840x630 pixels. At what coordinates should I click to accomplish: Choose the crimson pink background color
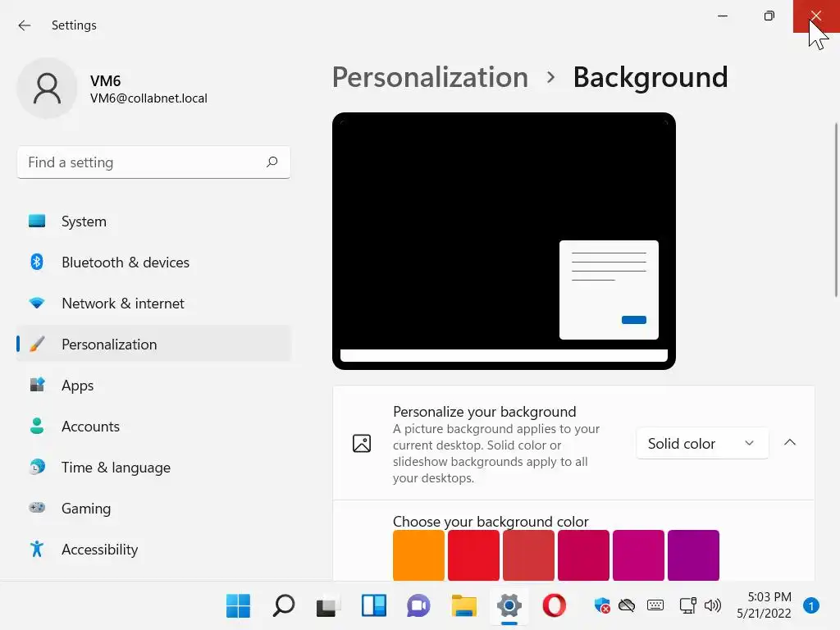coord(583,555)
